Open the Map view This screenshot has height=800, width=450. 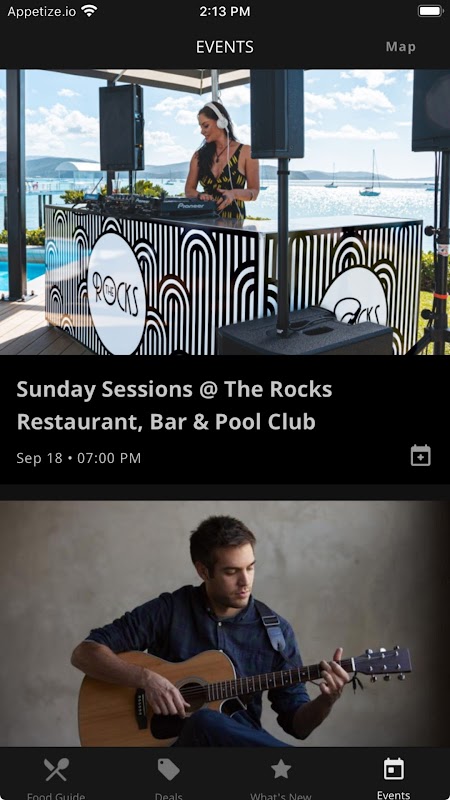401,47
